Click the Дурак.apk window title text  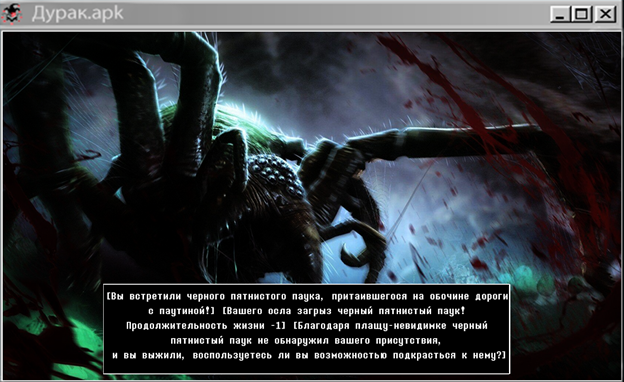pos(78,14)
